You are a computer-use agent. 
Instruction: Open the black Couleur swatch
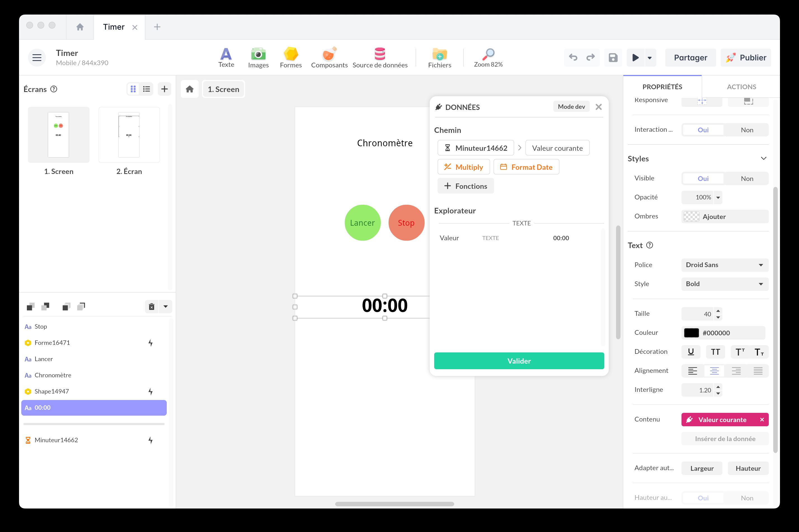click(691, 333)
